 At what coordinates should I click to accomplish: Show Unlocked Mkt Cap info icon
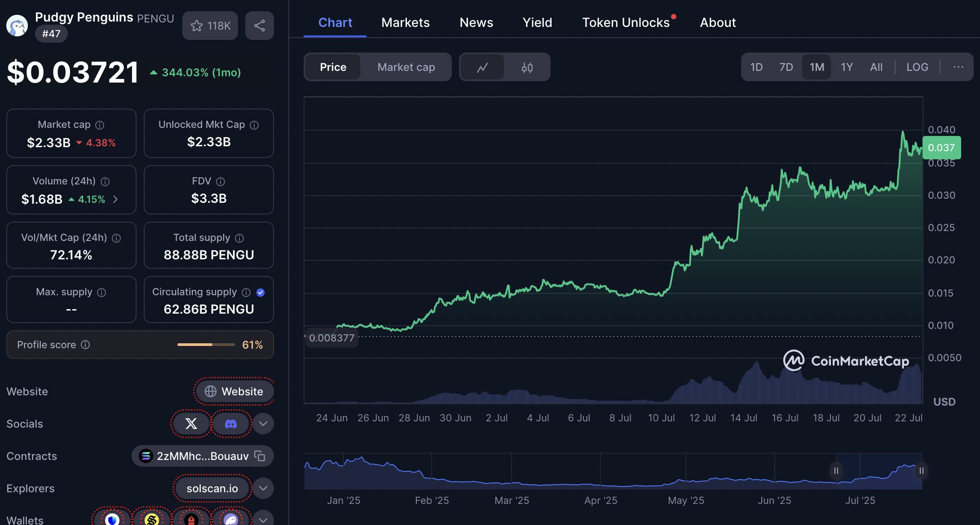pyautogui.click(x=254, y=125)
